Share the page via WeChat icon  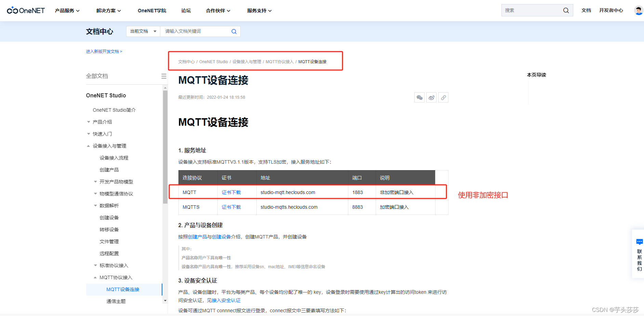419,98
